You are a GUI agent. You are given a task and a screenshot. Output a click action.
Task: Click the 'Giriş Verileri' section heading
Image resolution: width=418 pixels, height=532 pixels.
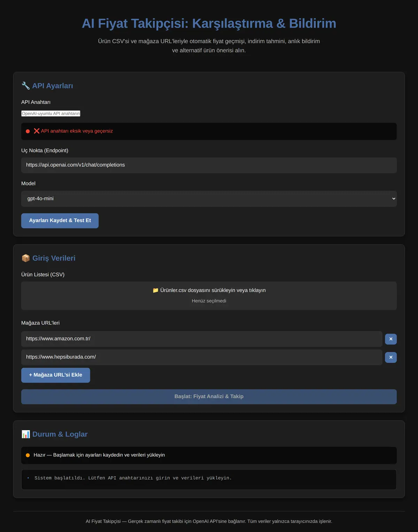(x=54, y=258)
